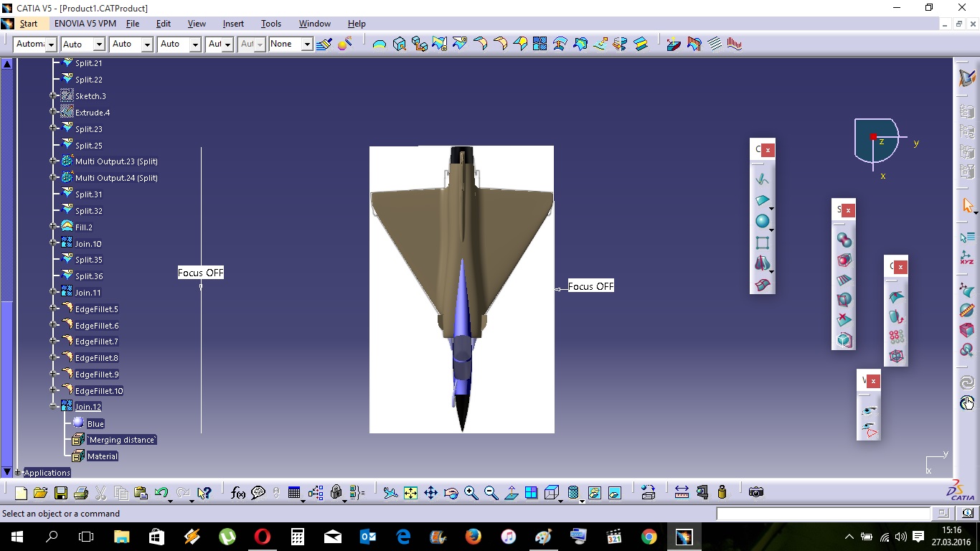Click the Zoom In magnifier icon
This screenshot has width=980, height=551.
click(x=471, y=493)
